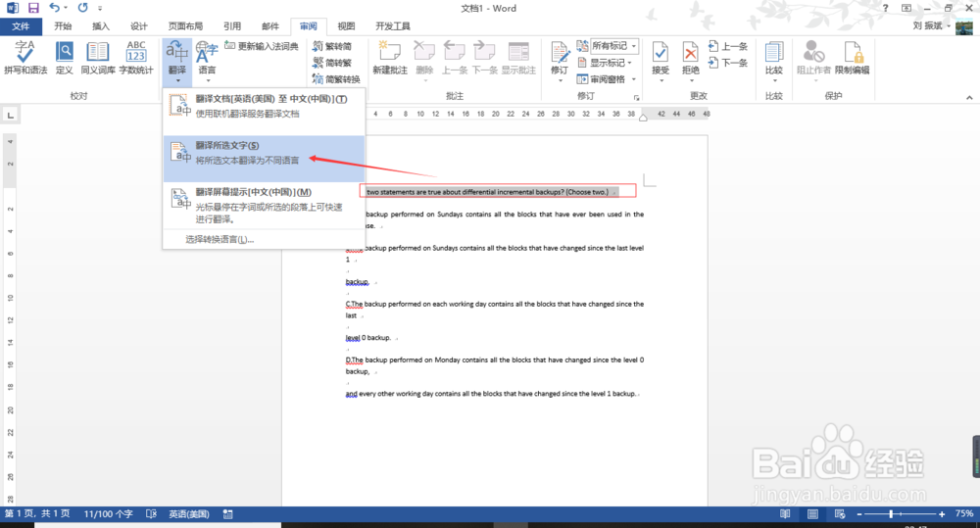Open the undo history dropdown arrow

(65, 8)
